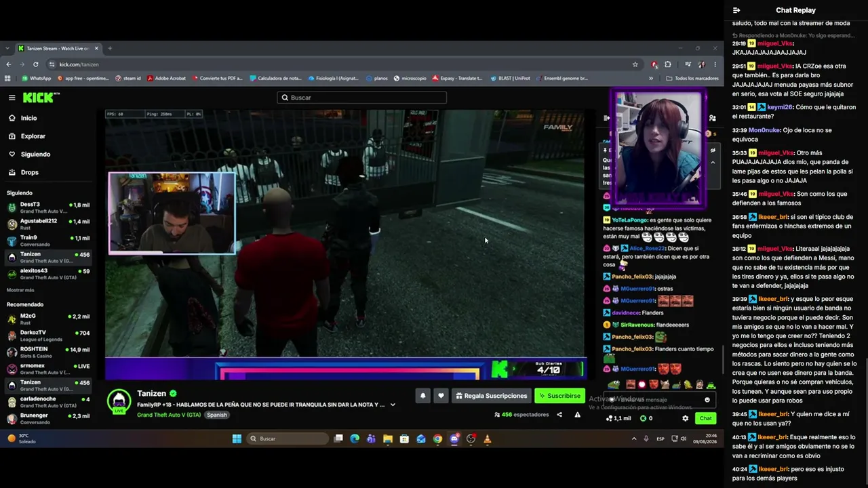Open Agustabell212's channel in the sidebar
The width and height of the screenshot is (868, 488).
(47, 224)
